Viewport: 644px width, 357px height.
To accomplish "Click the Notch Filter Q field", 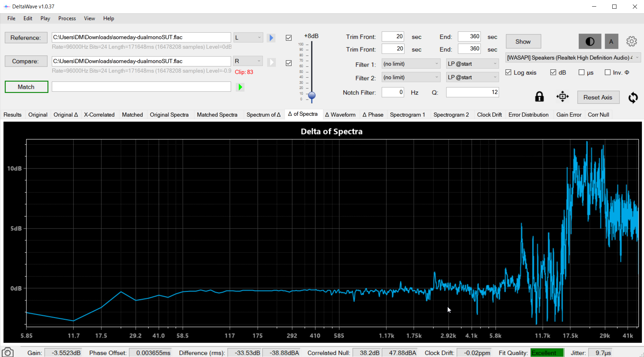I will tap(472, 92).
